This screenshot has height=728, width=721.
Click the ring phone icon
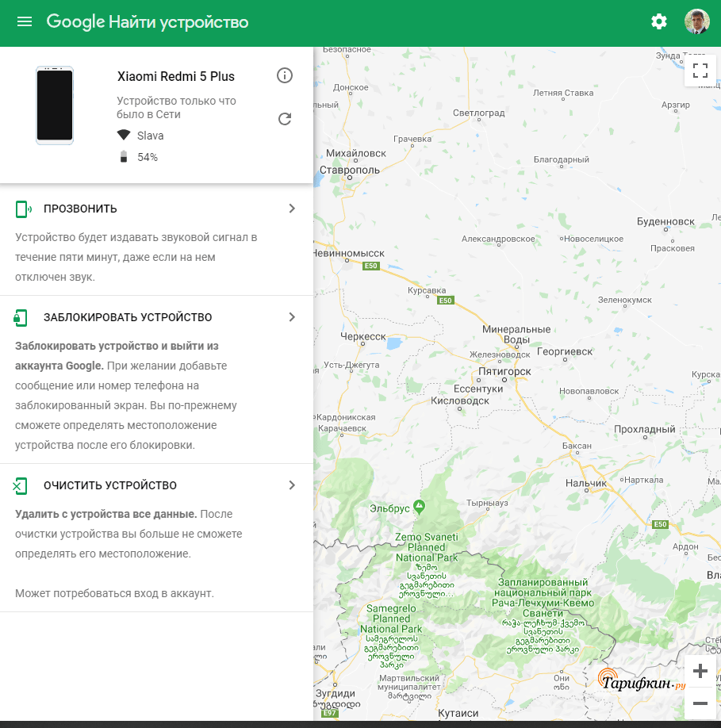[23, 209]
